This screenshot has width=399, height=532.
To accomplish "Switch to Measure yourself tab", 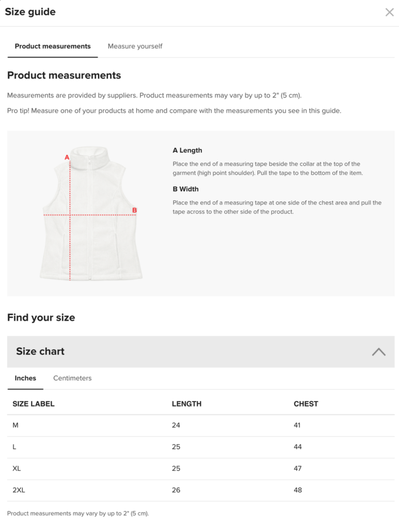I will click(135, 46).
